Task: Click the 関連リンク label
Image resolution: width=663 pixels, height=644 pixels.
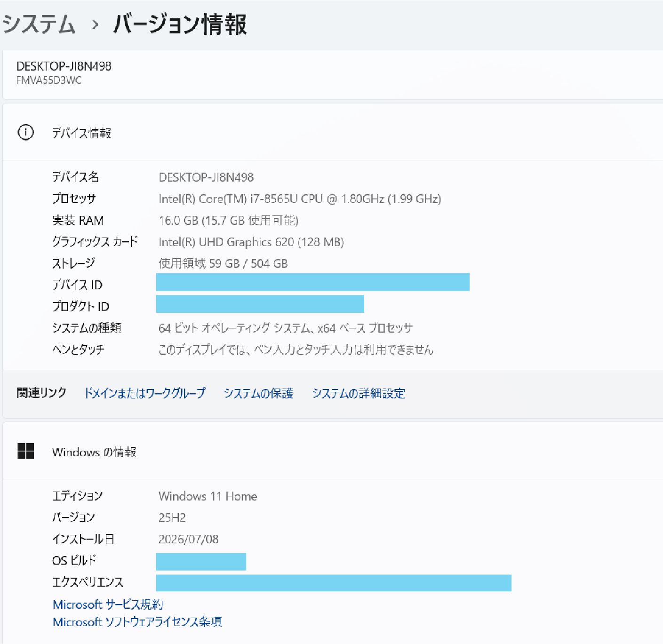Action: tap(41, 393)
